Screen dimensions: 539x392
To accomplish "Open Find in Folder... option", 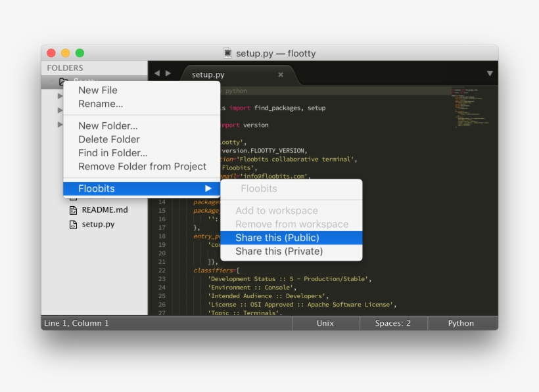I will tap(112, 153).
